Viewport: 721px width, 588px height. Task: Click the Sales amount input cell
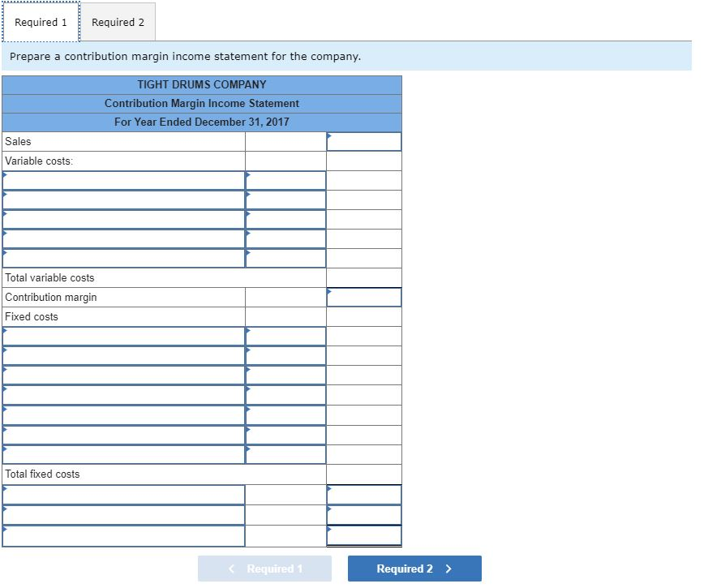coord(363,141)
